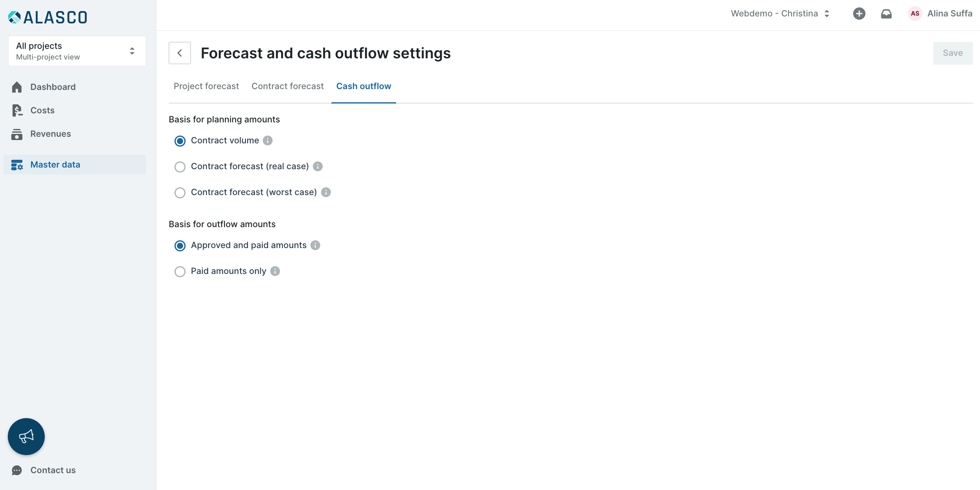Select Contract forecast (worst case) radio button
This screenshot has height=490, width=980.
coord(180,193)
